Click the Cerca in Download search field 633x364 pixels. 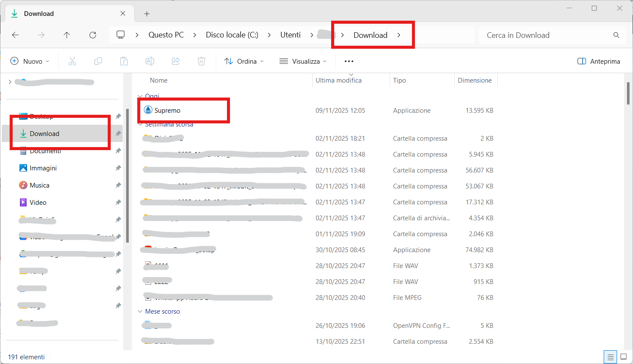click(547, 35)
